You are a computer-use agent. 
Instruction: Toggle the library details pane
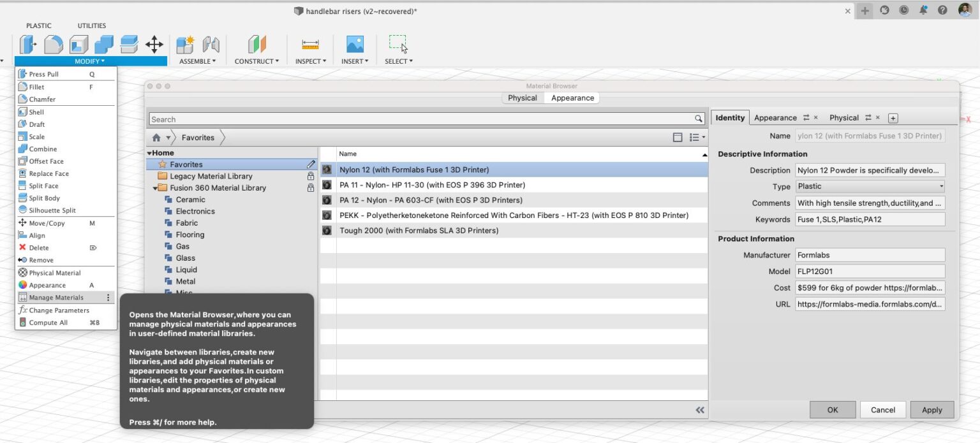pos(677,136)
